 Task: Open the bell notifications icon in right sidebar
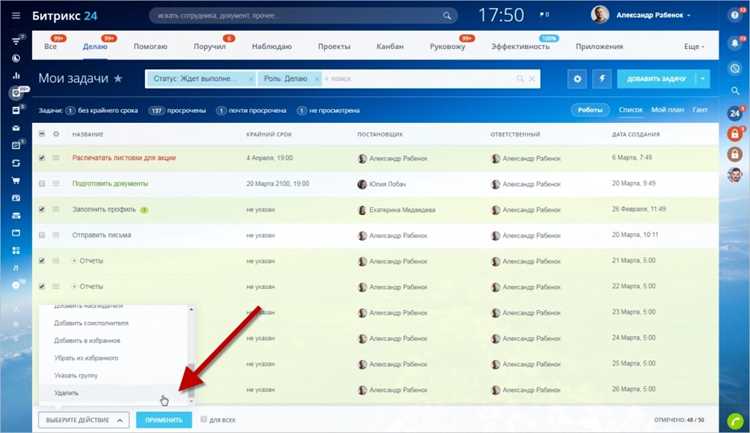click(735, 43)
